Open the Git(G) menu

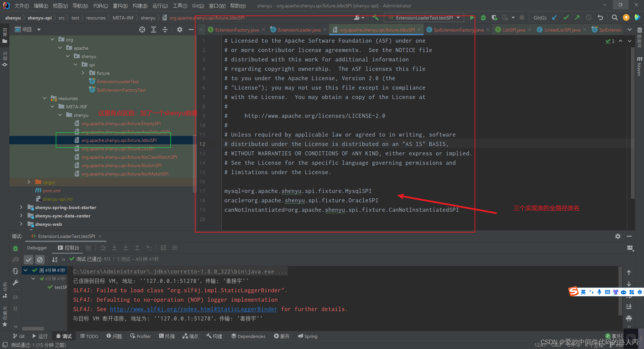pyautogui.click(x=198, y=6)
